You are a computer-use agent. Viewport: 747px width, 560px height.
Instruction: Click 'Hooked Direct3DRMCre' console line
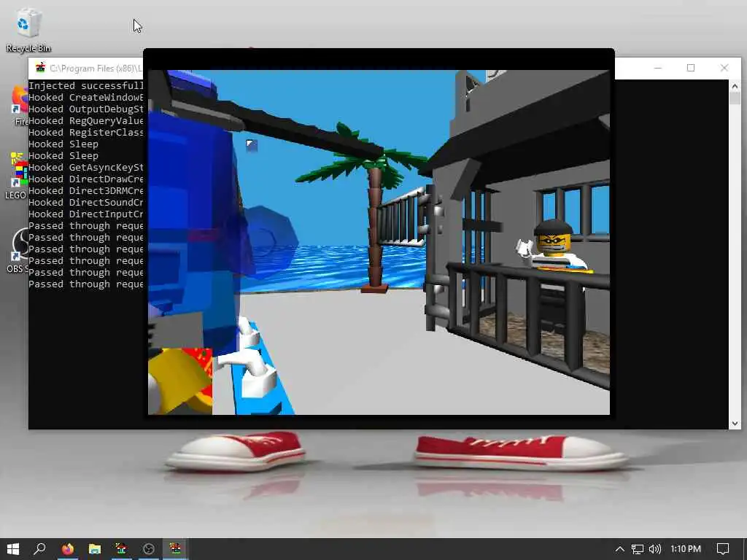86,190
